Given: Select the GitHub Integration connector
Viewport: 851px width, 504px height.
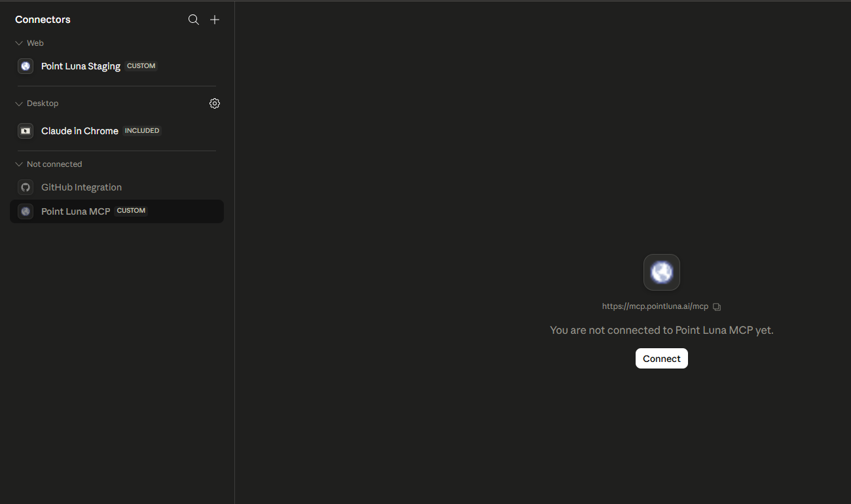Looking at the screenshot, I should [x=117, y=187].
